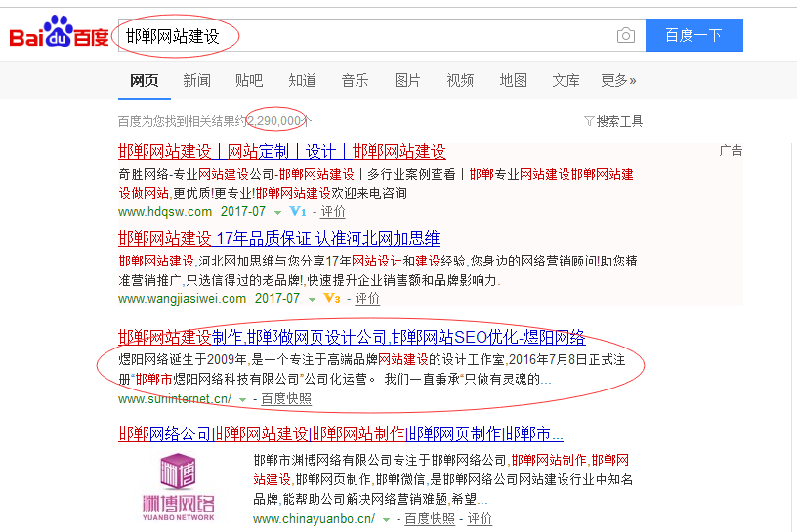Screen dimensions: 797x532
Task: Click the search box containing 邯郸网站建设
Action: [382, 35]
